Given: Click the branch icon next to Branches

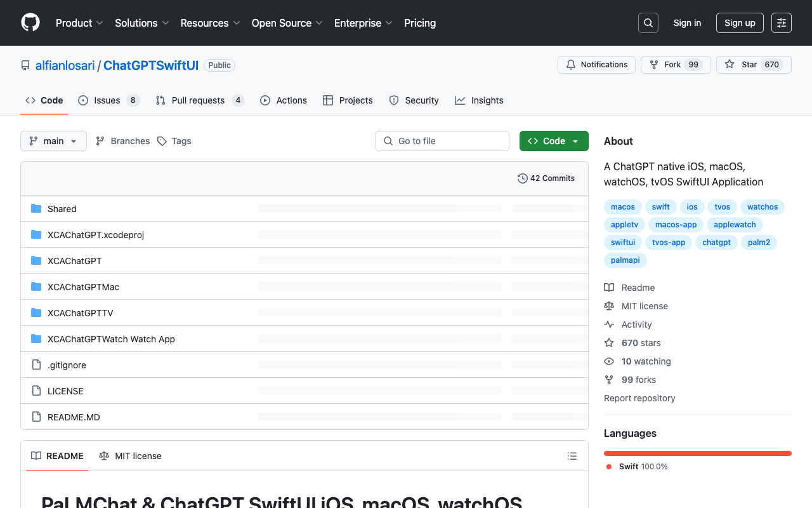Looking at the screenshot, I should coord(100,141).
